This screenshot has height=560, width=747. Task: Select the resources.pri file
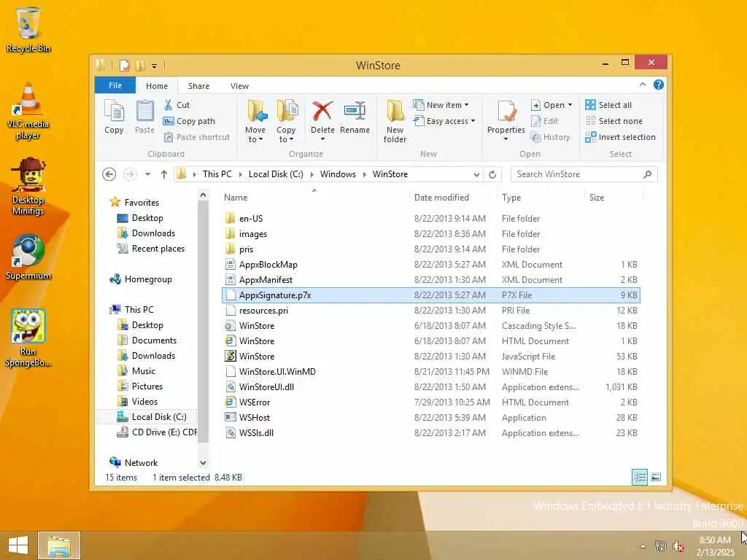(x=430, y=311)
